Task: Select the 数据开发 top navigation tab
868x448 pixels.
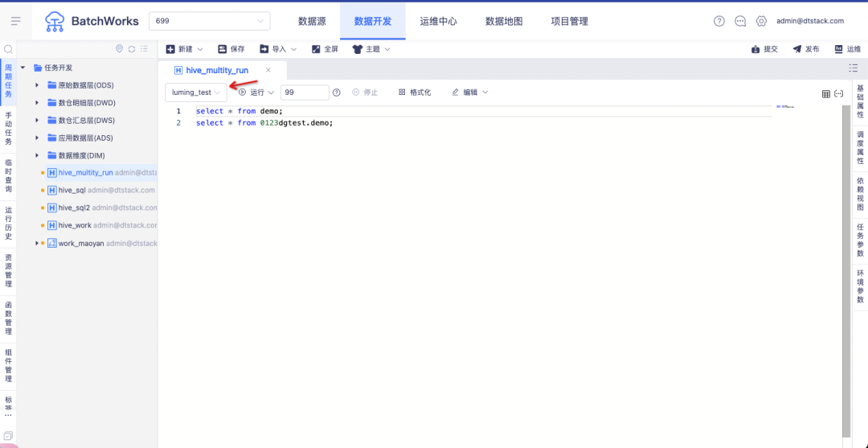Action: (373, 21)
